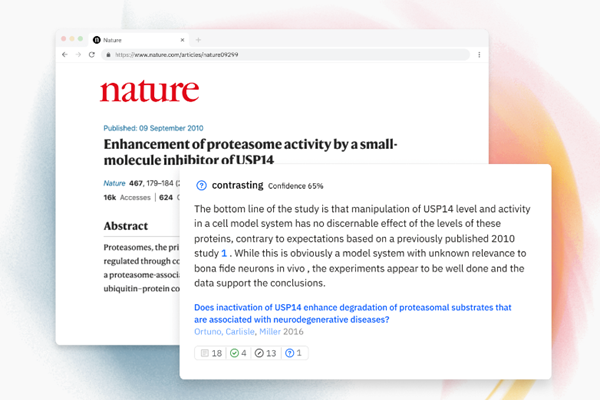Click author name Carlisle
Image resolution: width=600 pixels, height=400 pixels.
pyautogui.click(x=240, y=331)
